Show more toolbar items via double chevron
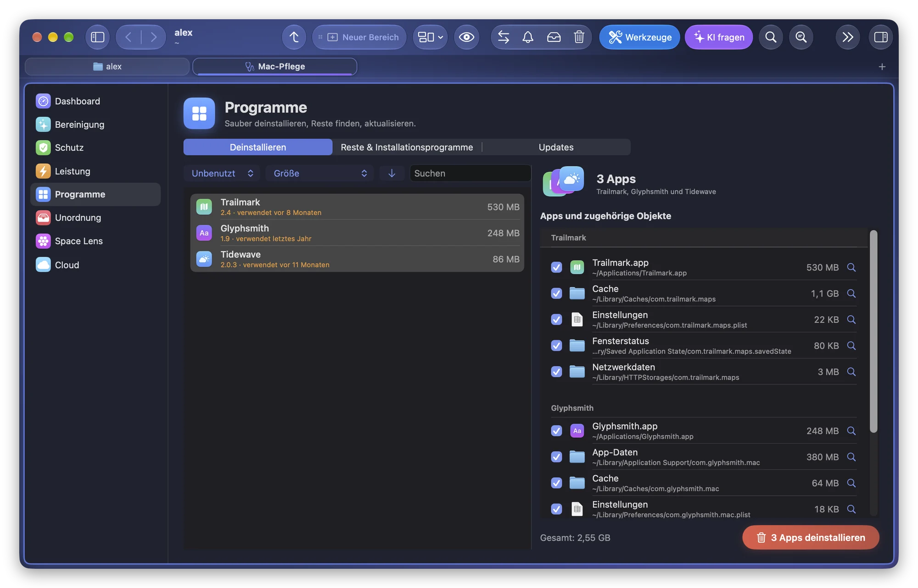This screenshot has height=588, width=918. pos(847,37)
